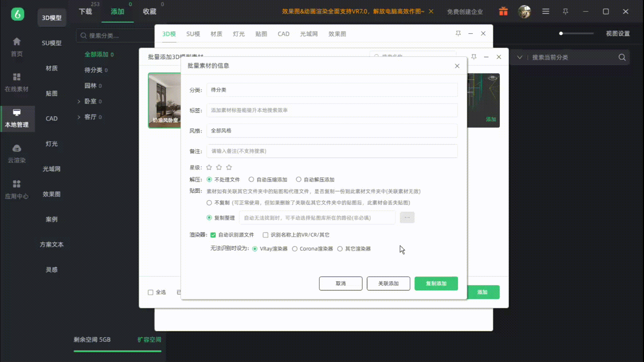Open dropdown chevron beside 搜索当前分类
Image resolution: width=644 pixels, height=362 pixels.
(520, 57)
